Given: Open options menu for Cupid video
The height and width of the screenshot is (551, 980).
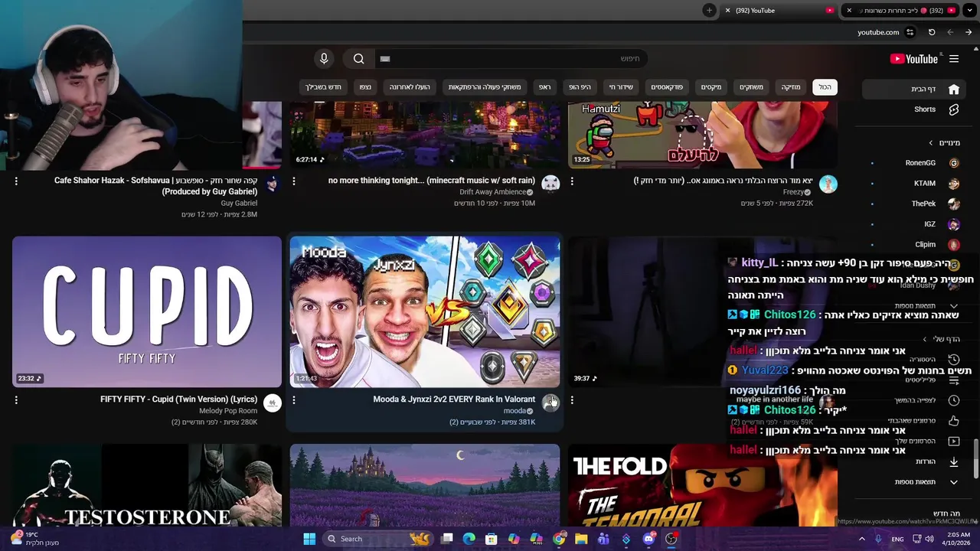Looking at the screenshot, I should pos(16,399).
